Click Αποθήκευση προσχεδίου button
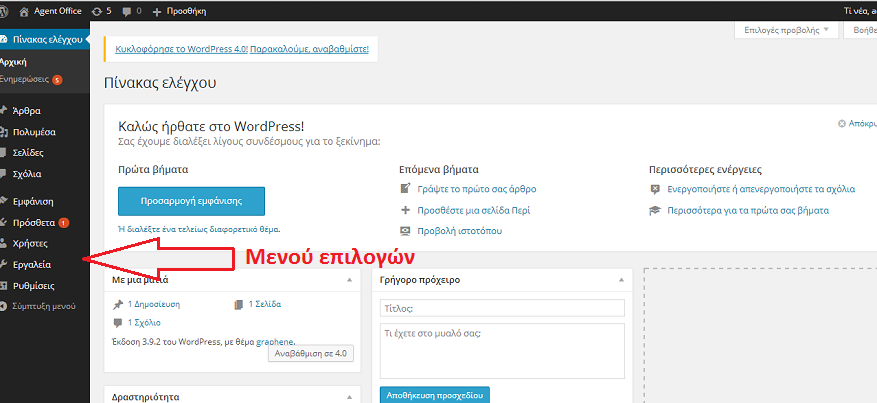Image resolution: width=877 pixels, height=403 pixels. (x=435, y=395)
